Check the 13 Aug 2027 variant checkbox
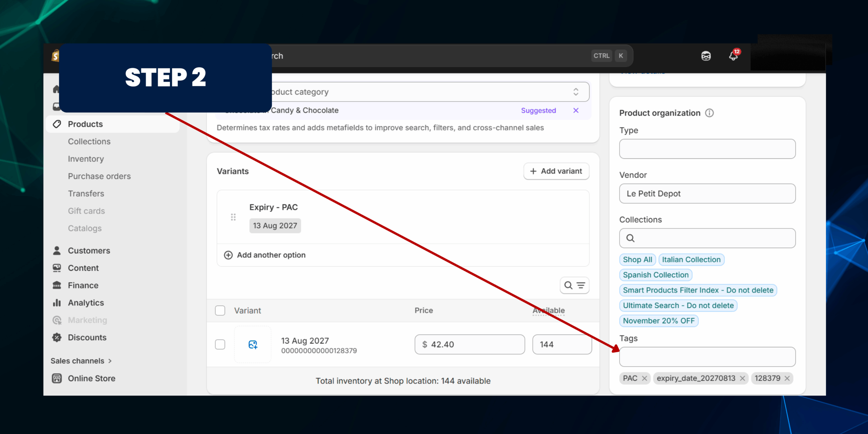This screenshot has height=434, width=868. coord(220,344)
